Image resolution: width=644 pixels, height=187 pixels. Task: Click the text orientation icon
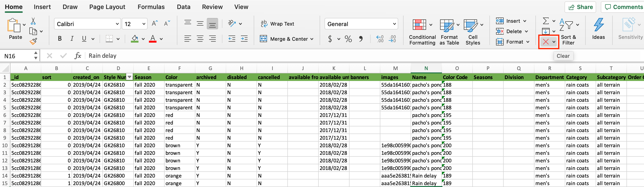pyautogui.click(x=232, y=23)
